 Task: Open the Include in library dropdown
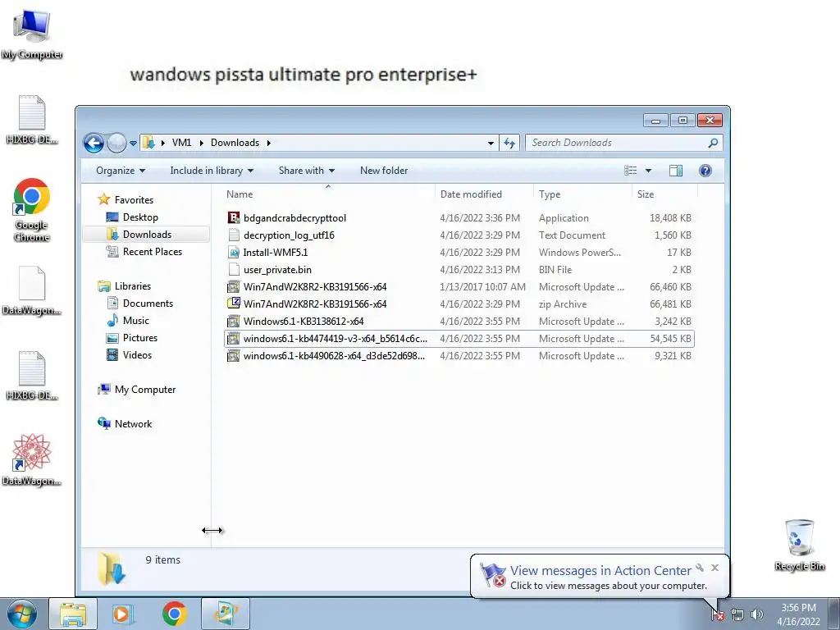click(x=212, y=171)
